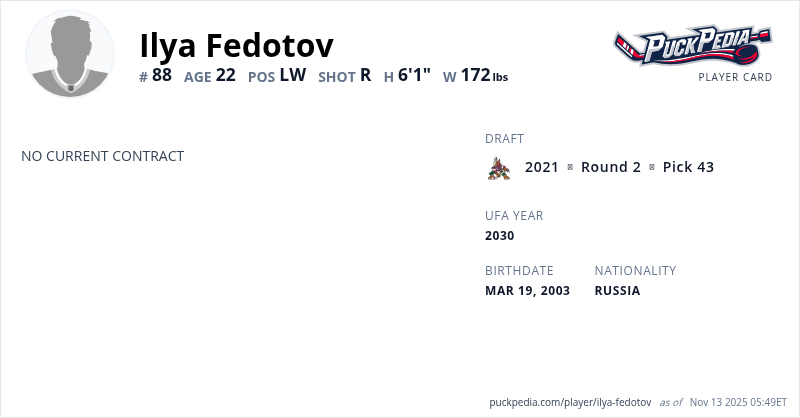Select the Ilya Fedotov name heading
This screenshot has width=800, height=418.
(x=237, y=45)
